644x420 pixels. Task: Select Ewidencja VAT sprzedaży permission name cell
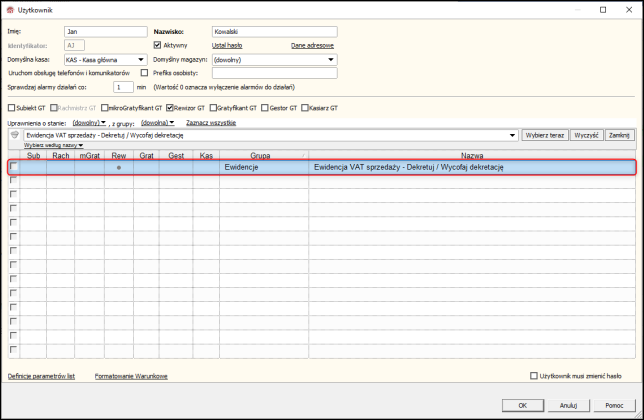click(472, 167)
